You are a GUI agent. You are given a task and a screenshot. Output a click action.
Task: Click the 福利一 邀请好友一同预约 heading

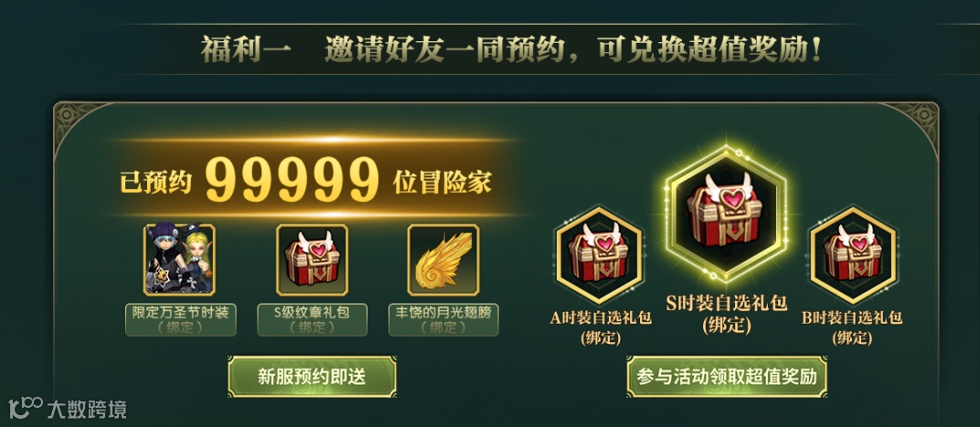tap(511, 50)
